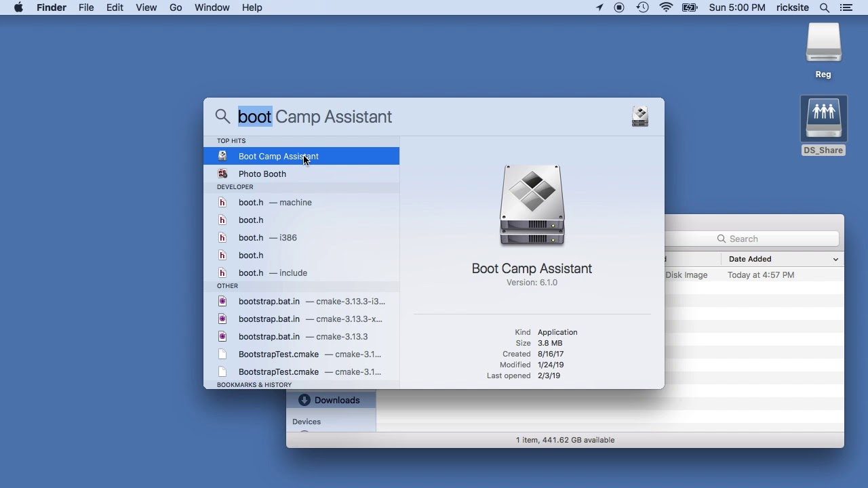Select Reg drive on desktop
This screenshot has height=488, width=868.
pyautogui.click(x=823, y=51)
